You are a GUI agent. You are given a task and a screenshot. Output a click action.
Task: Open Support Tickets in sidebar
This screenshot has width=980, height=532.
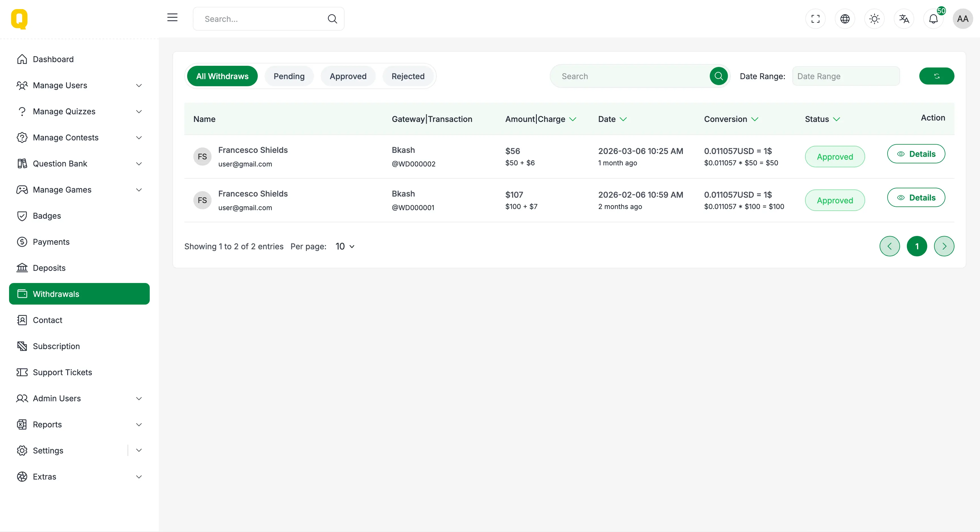[x=62, y=372]
